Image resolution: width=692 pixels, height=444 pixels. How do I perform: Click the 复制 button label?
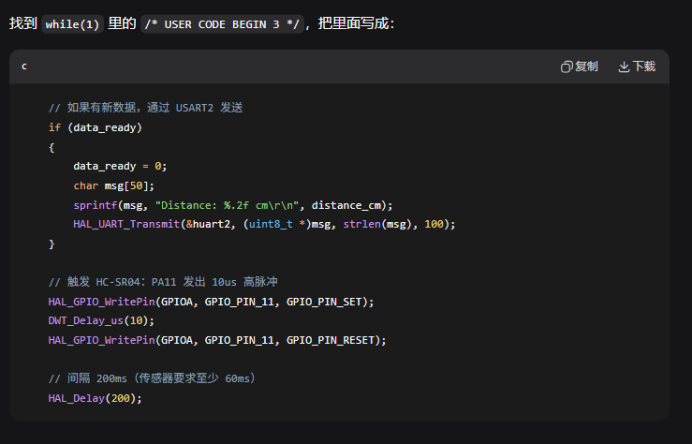[x=587, y=67]
